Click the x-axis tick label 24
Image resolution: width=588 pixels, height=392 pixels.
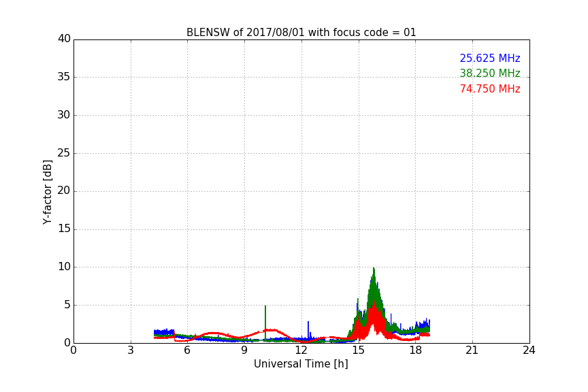(x=529, y=350)
